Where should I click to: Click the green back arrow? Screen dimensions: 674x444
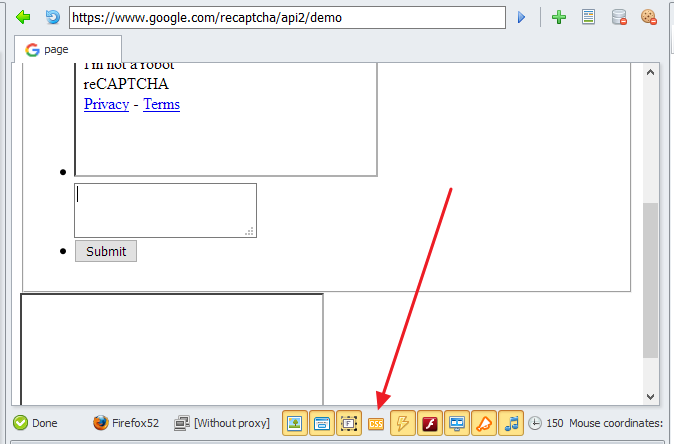pos(23,17)
